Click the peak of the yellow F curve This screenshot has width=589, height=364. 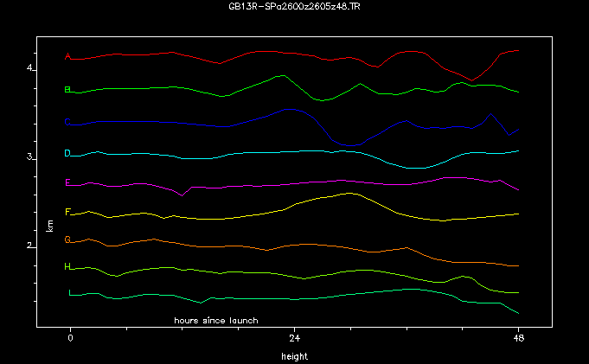(x=349, y=194)
